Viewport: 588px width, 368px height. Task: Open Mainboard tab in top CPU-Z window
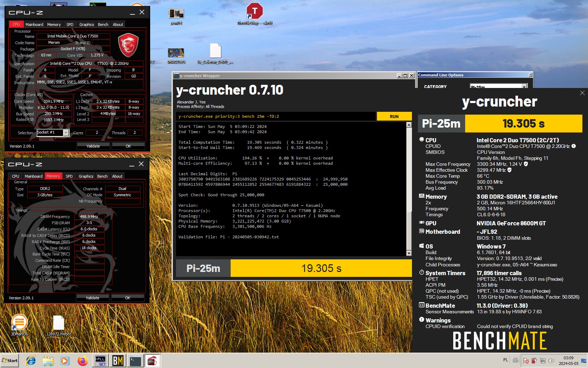(34, 25)
